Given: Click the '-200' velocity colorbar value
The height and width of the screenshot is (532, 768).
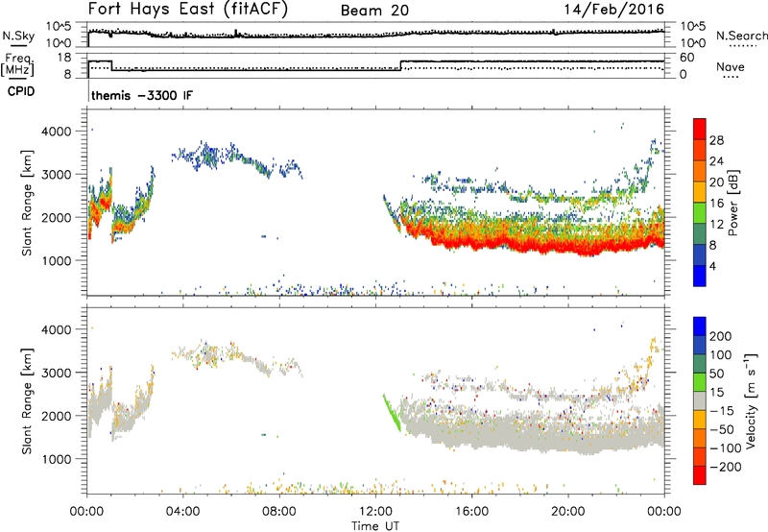Looking at the screenshot, I should click(x=726, y=467).
